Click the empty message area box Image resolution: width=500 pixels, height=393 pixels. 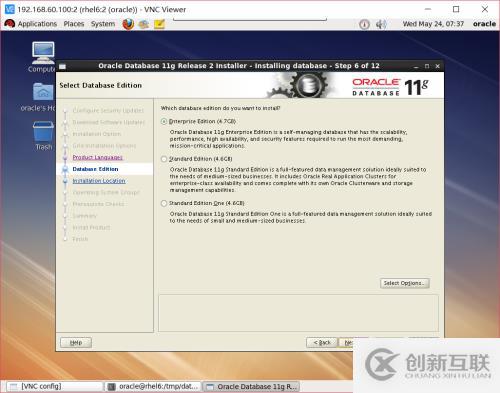pos(298,313)
